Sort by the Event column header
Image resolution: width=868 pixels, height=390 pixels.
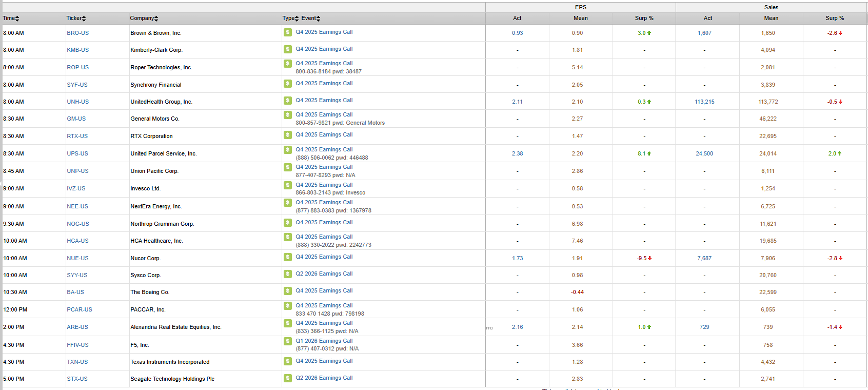[x=310, y=18]
